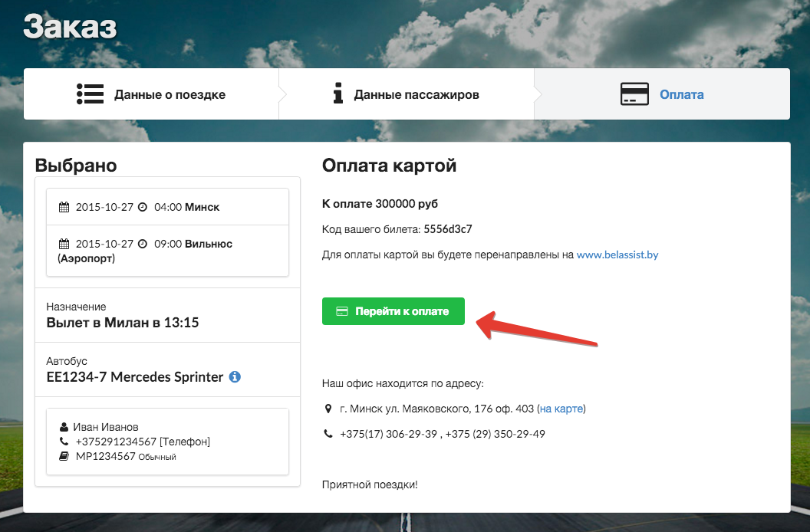
Task: Click the 09:00 Вильнюс (Аэропорт) arrival entry
Action: click(167, 251)
